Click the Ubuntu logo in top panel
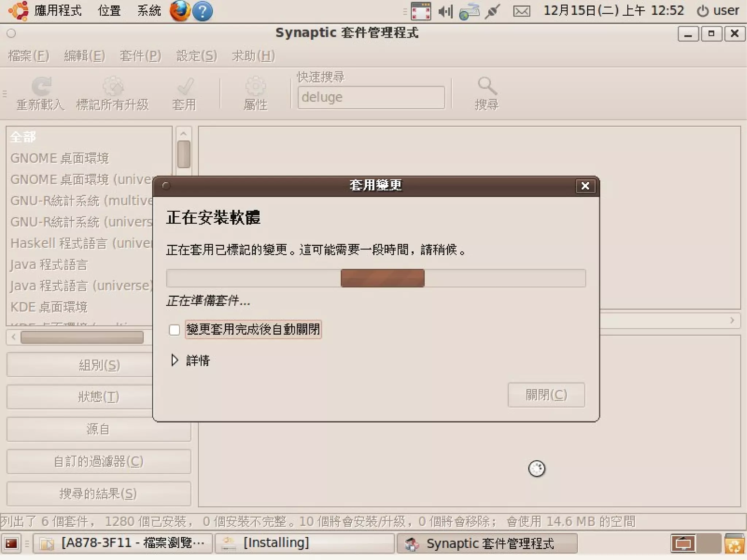 pos(19,11)
